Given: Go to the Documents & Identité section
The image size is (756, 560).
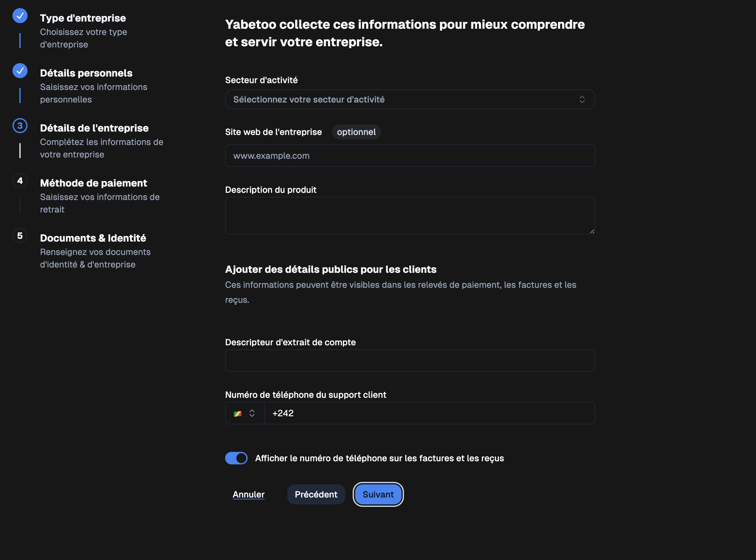Looking at the screenshot, I should click(x=93, y=237).
